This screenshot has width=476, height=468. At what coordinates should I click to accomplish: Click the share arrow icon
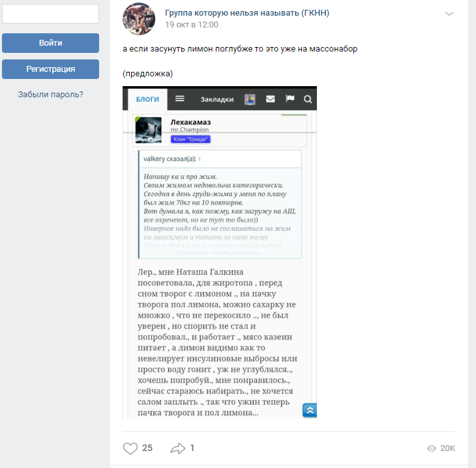[177, 448]
